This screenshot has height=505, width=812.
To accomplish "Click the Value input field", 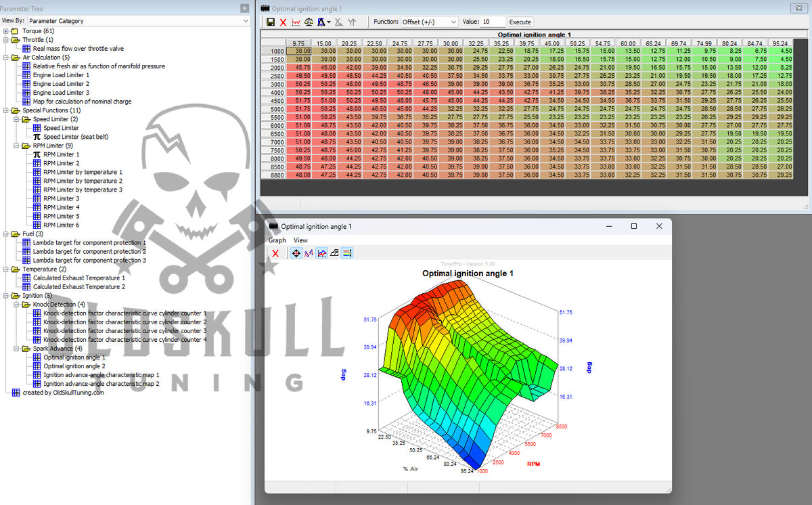I will (493, 22).
